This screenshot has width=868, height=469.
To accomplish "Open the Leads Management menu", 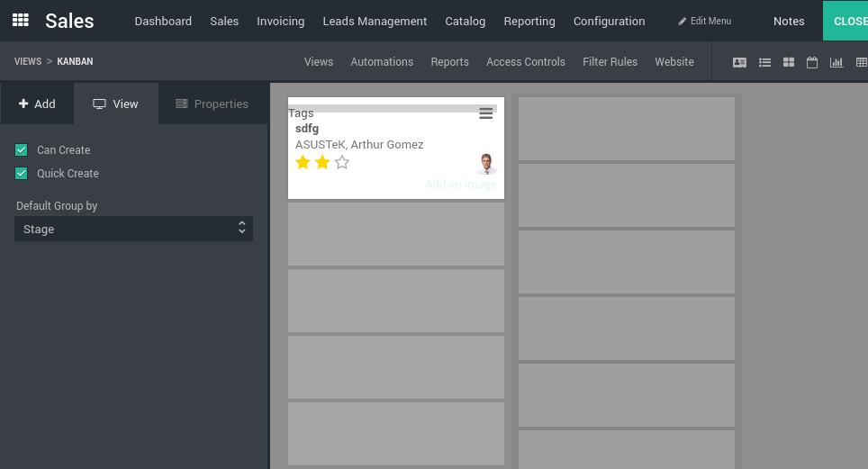I will (x=375, y=21).
